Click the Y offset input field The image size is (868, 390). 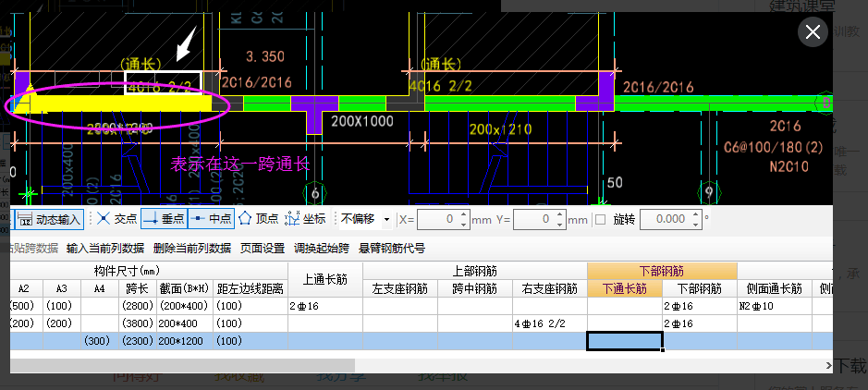pos(534,219)
